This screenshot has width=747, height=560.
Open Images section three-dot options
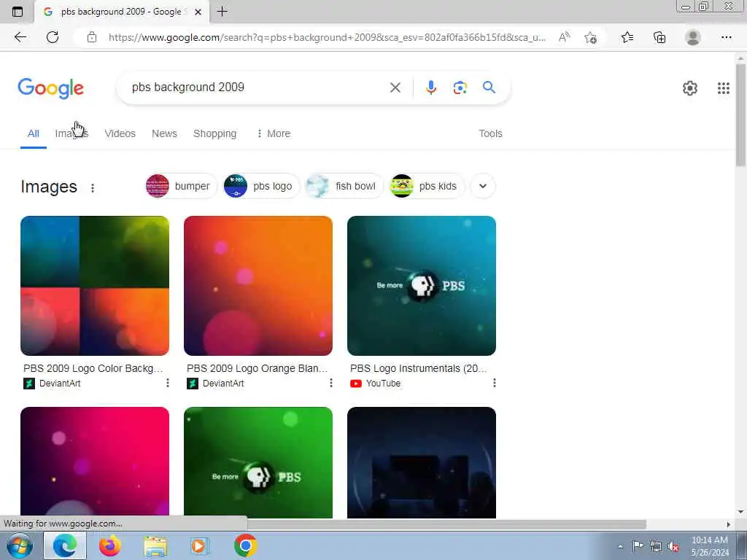[93, 187]
